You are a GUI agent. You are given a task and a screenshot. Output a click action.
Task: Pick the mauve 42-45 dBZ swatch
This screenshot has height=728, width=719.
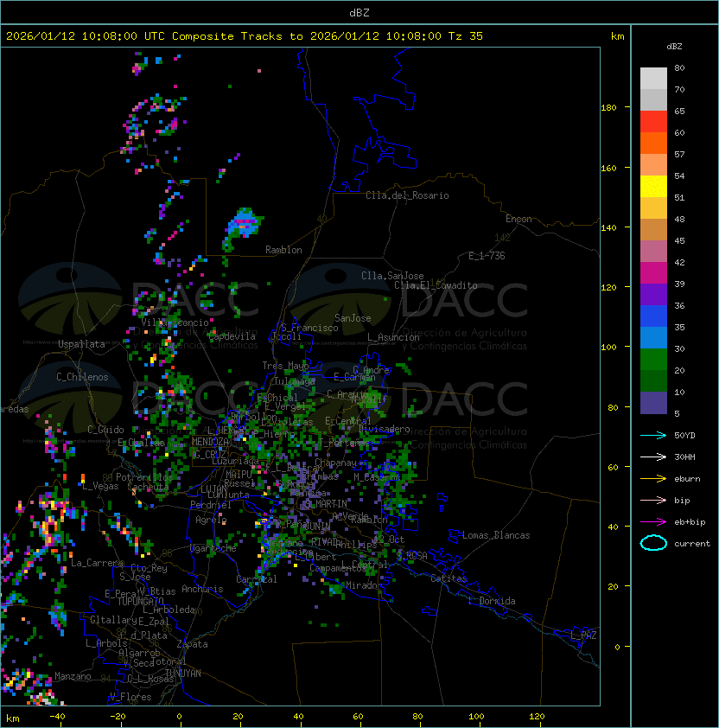[653, 252]
